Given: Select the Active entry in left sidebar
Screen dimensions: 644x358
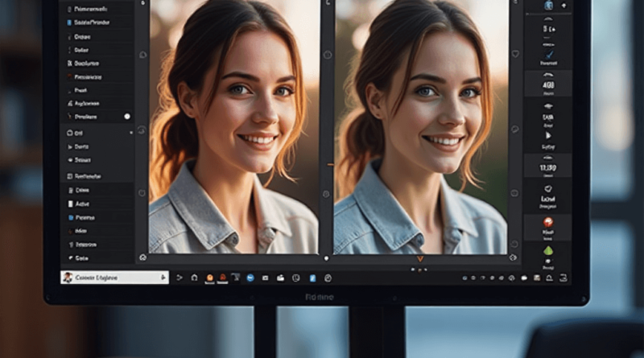Looking at the screenshot, I should 82,204.
